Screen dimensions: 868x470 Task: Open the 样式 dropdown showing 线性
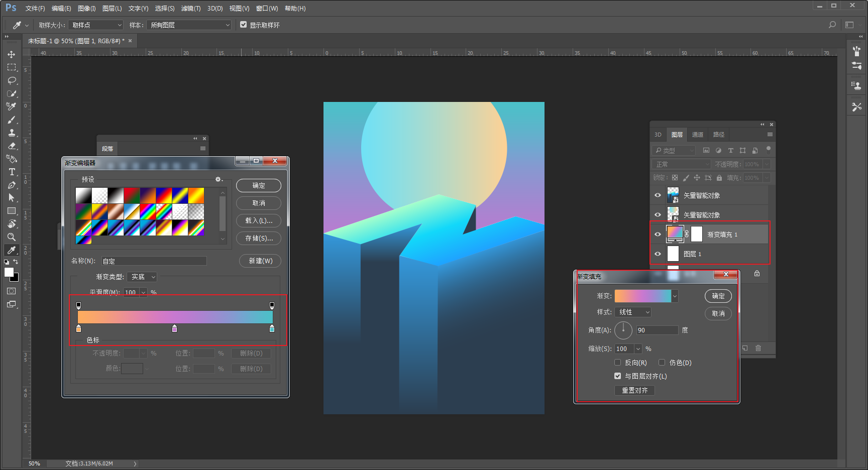(x=633, y=312)
